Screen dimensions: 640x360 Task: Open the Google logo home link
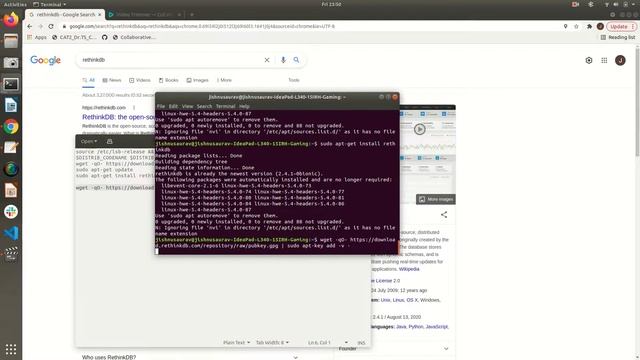(x=45, y=60)
